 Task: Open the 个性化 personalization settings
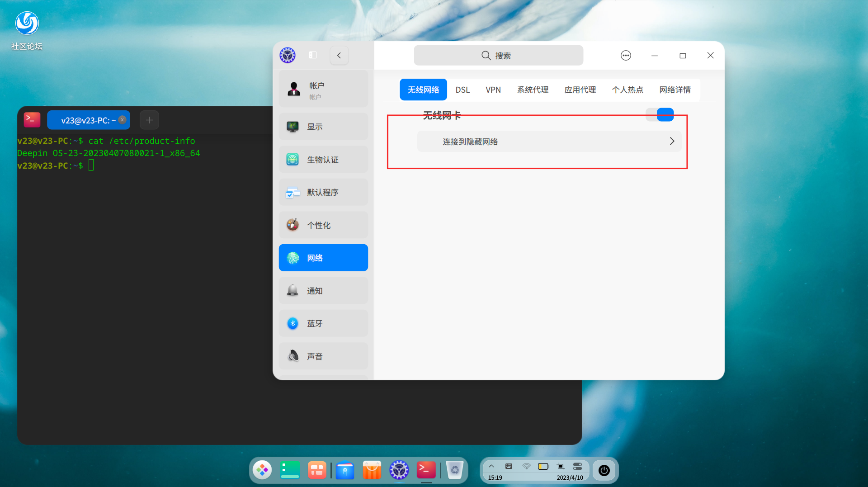(323, 225)
